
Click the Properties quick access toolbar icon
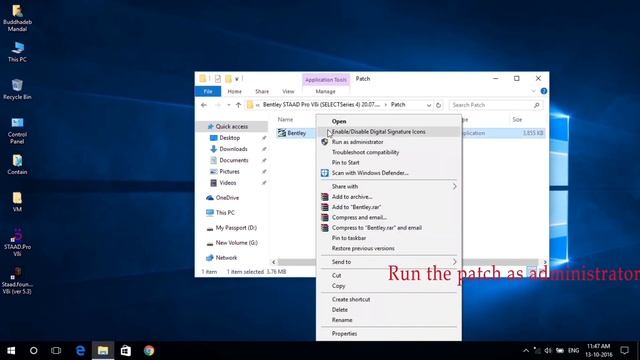tap(218, 79)
